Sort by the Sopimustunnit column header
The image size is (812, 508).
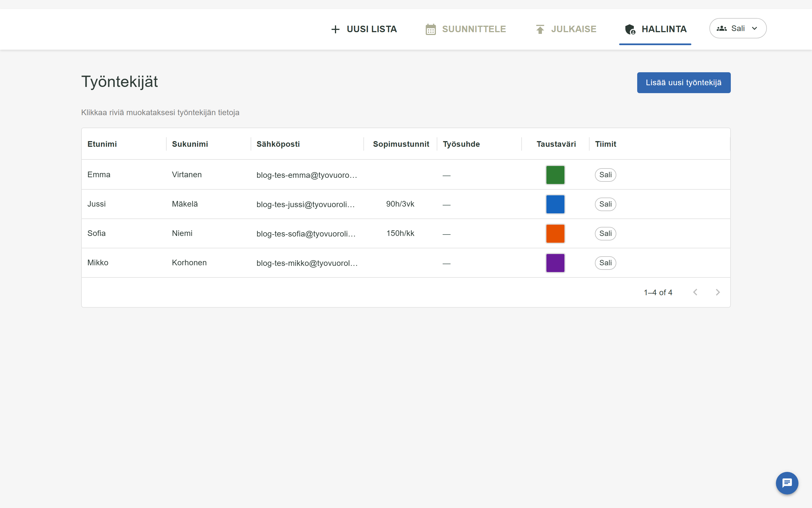pyautogui.click(x=401, y=144)
